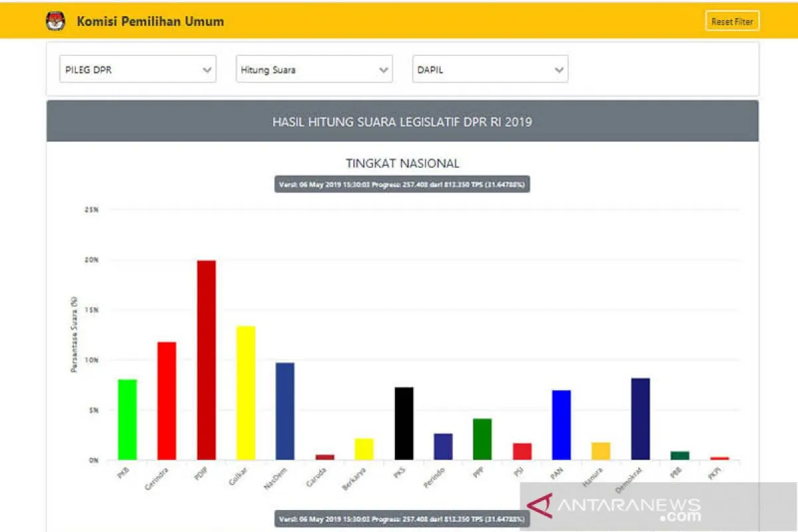This screenshot has width=798, height=532.
Task: Click the tall red PDIP bar
Action: click(x=206, y=360)
